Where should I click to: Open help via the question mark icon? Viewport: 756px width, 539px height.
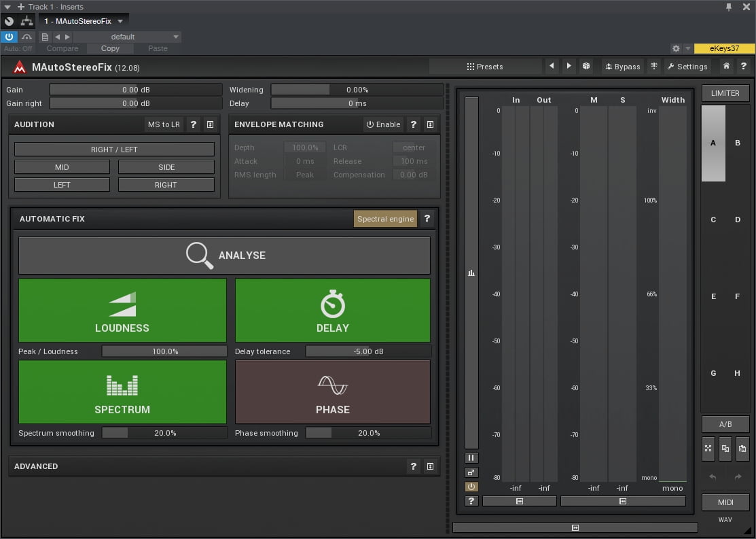744,66
